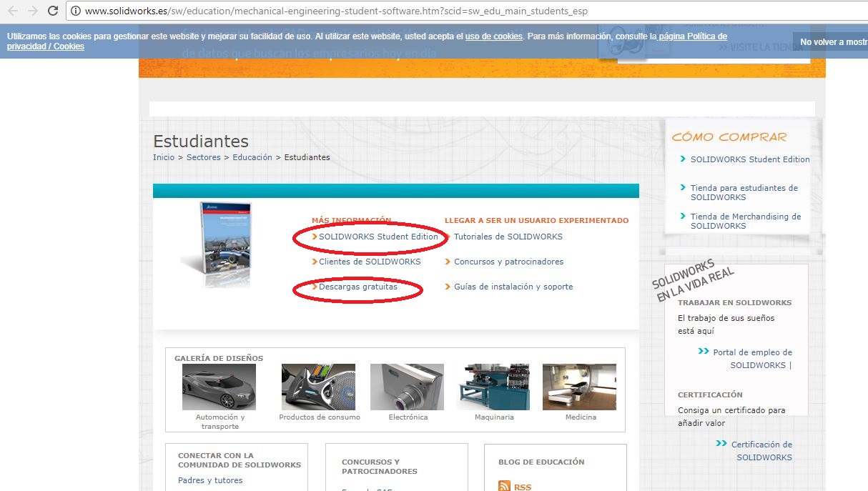
Task: Open the Clientes de SOLIDWORKS link
Action: [x=370, y=262]
